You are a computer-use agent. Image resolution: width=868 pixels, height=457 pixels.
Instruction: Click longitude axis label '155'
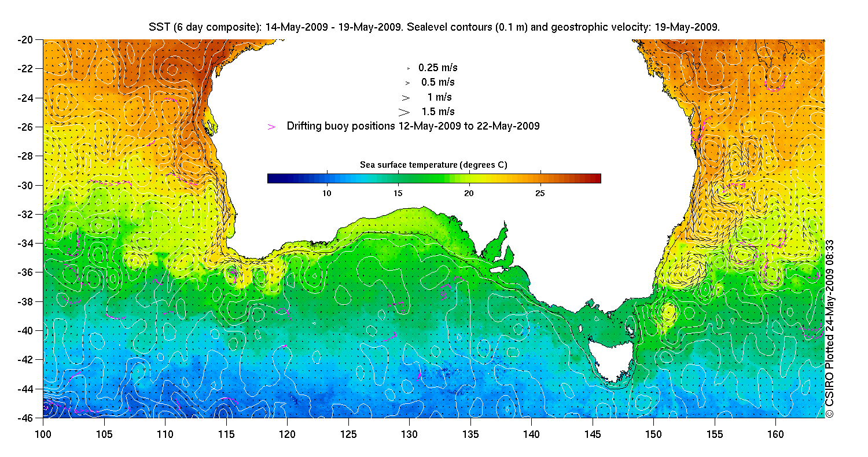coord(715,434)
